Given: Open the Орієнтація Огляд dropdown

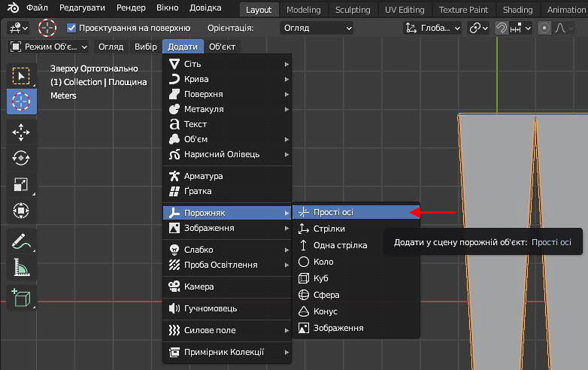Looking at the screenshot, I should [317, 28].
